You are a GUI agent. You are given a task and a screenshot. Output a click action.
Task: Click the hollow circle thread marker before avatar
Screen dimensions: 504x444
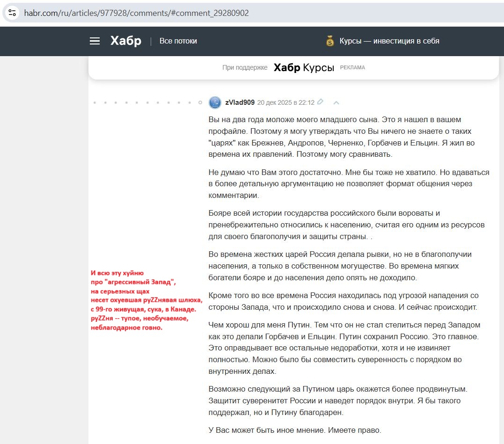point(200,102)
